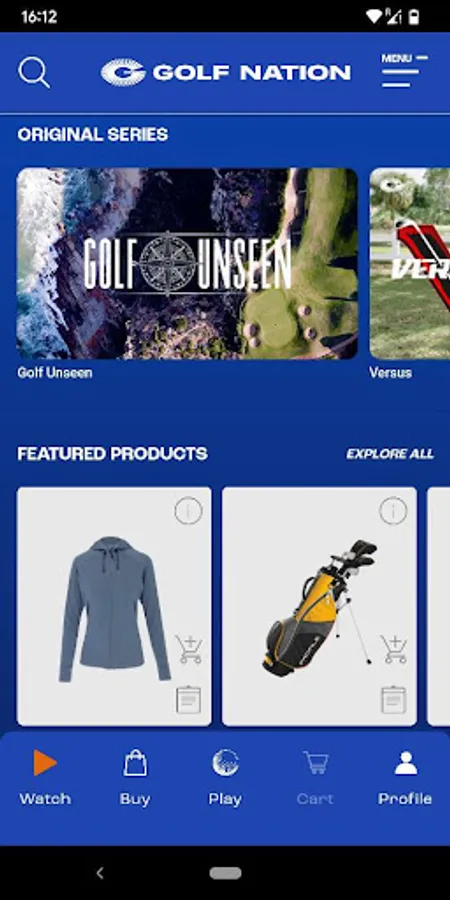Select the blue hoodie product card
The height and width of the screenshot is (900, 450).
point(114,607)
